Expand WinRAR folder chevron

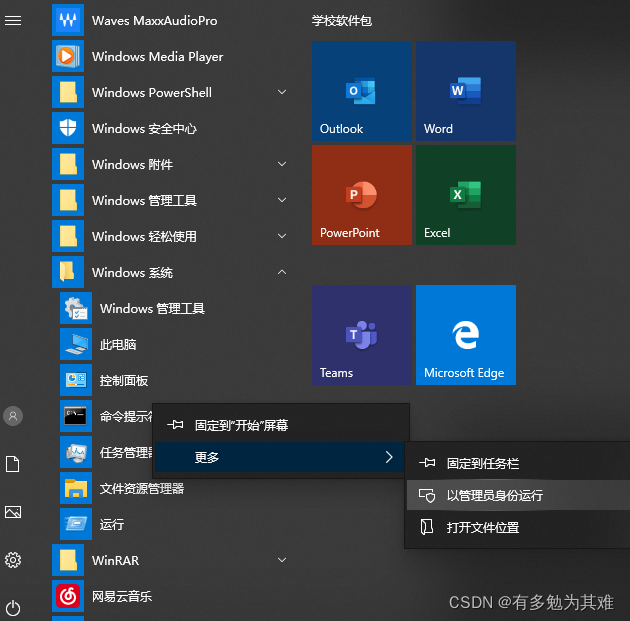(x=282, y=560)
